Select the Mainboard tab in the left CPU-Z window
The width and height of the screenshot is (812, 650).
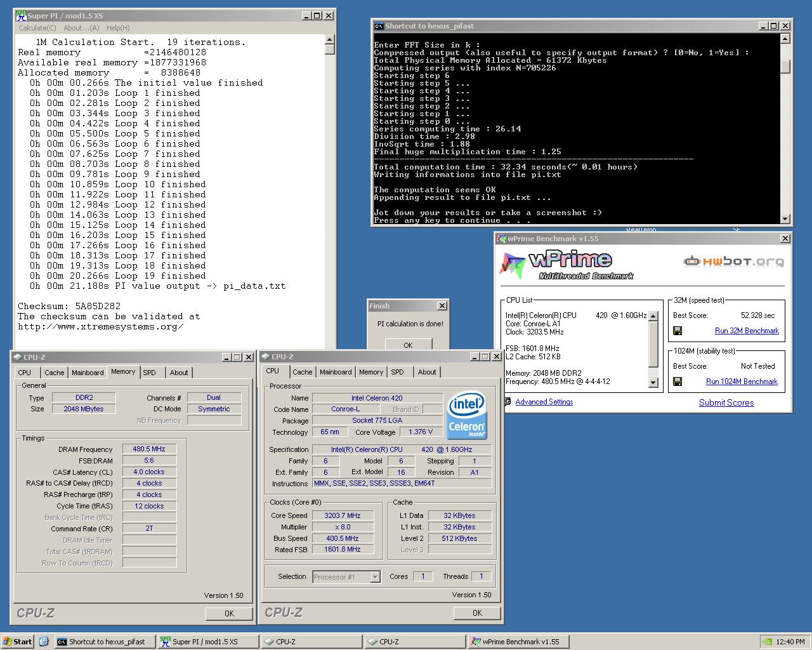[x=88, y=373]
